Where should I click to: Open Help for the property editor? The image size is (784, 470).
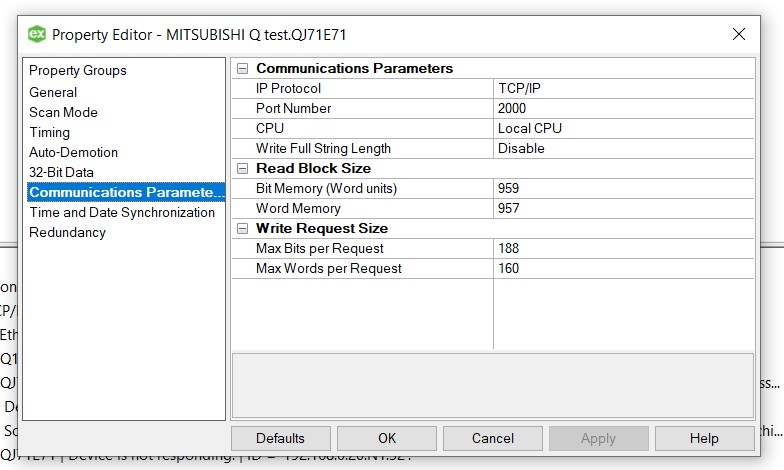703,438
